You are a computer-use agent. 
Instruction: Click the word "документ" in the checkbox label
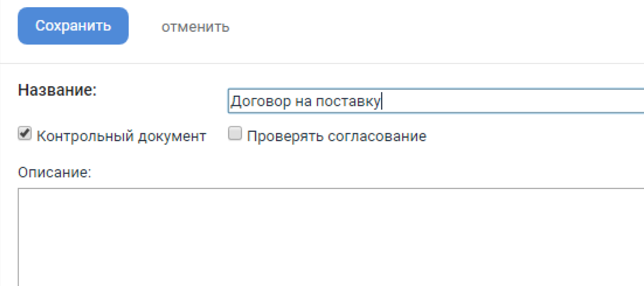[172, 136]
